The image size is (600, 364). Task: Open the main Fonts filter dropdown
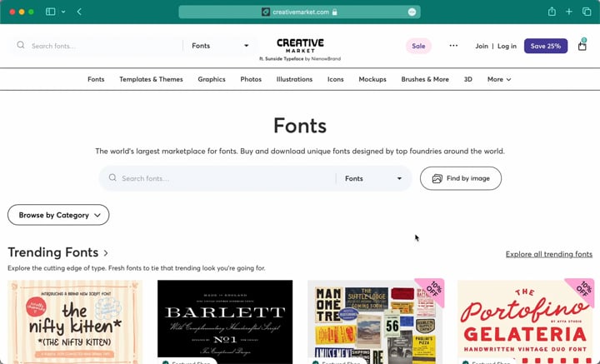click(x=373, y=178)
